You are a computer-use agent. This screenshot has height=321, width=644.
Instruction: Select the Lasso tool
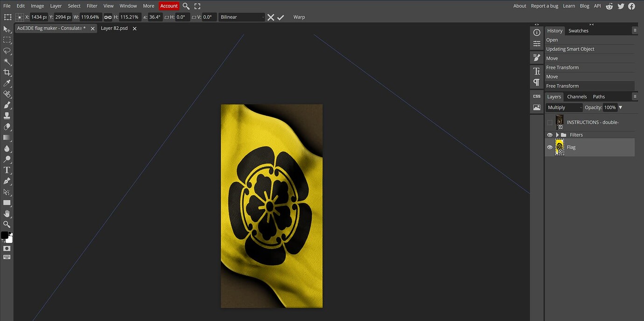(7, 51)
